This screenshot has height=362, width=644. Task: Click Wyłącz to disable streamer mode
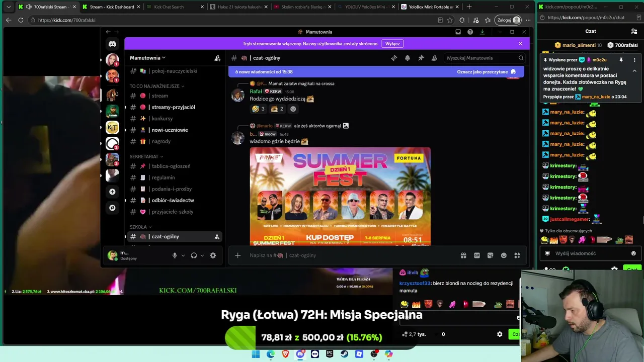(x=392, y=44)
